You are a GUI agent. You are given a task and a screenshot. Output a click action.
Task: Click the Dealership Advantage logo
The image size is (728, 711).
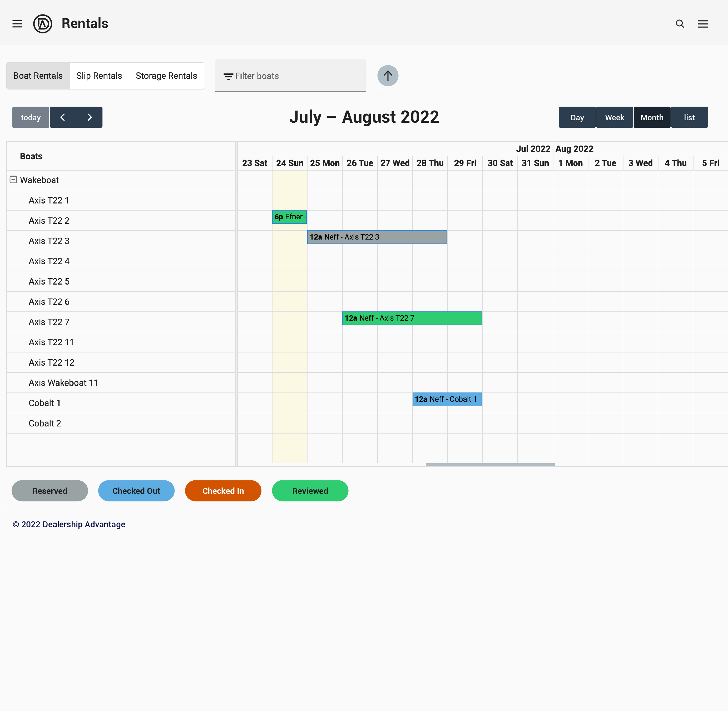(43, 24)
